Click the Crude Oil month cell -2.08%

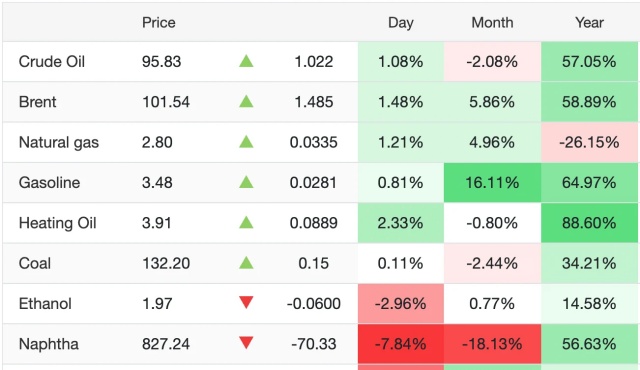[492, 62]
